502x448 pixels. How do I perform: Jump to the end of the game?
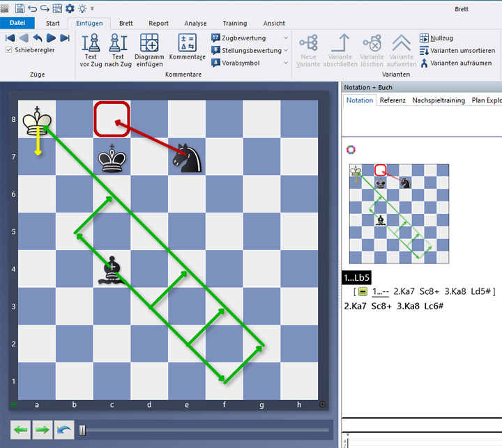click(64, 38)
